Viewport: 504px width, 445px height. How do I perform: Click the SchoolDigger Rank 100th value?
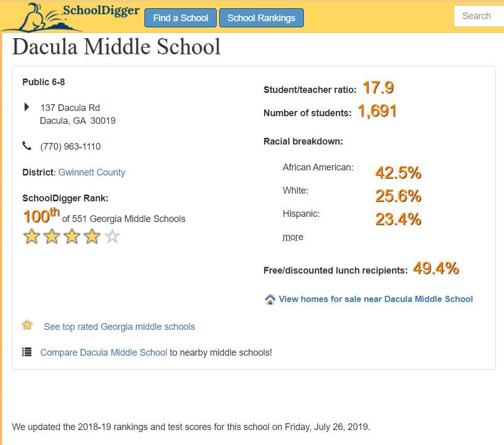(41, 216)
